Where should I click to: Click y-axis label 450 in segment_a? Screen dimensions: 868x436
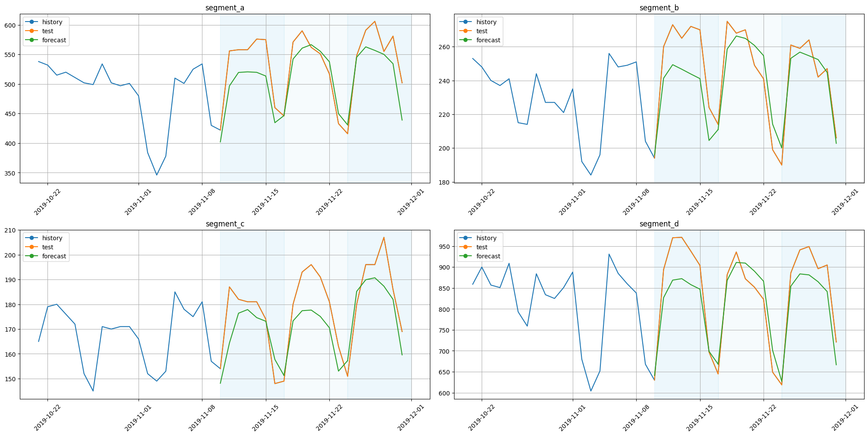11,114
